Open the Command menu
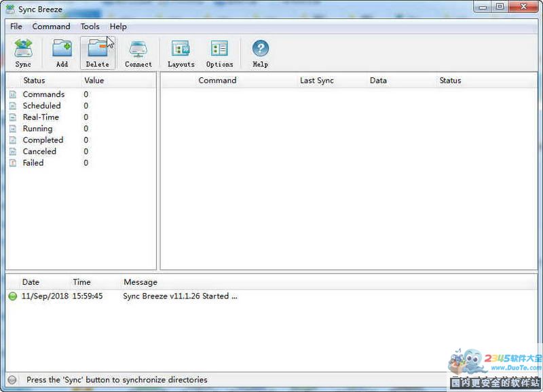543x392 pixels. 52,26
